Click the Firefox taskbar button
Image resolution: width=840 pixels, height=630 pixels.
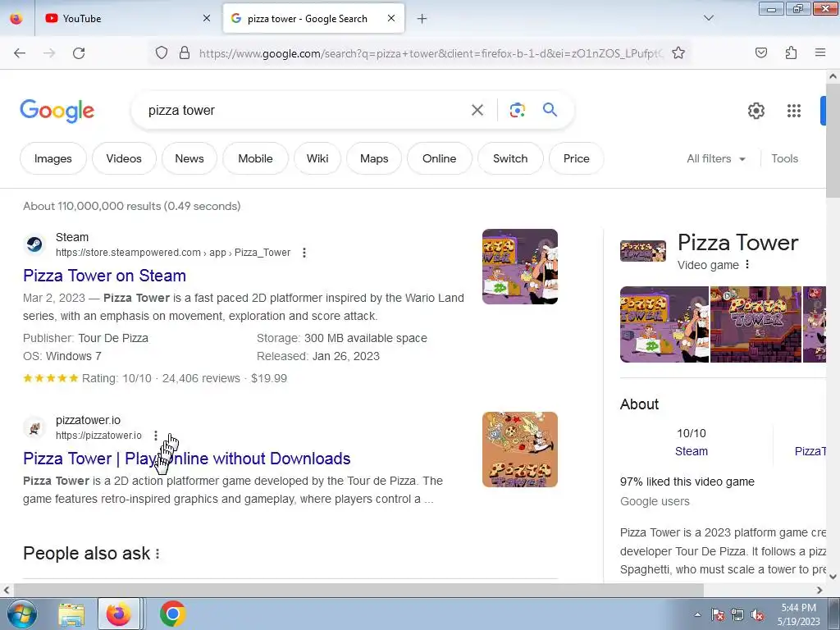(119, 614)
